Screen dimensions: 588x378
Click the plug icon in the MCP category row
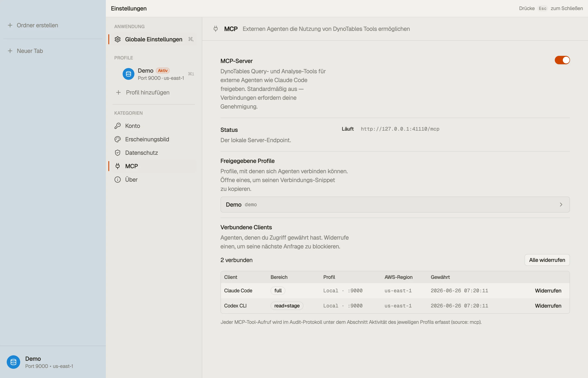point(118,166)
